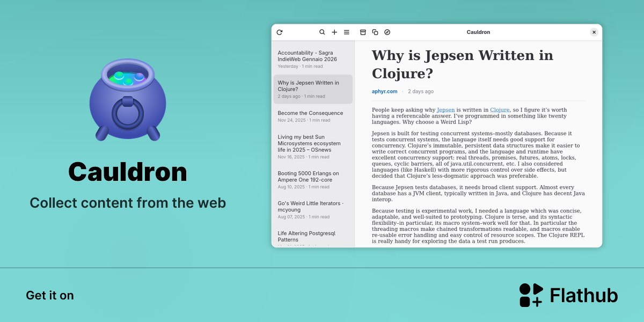Open the Become the Consequence article
Image resolution: width=644 pixels, height=322 pixels.
pos(313,116)
